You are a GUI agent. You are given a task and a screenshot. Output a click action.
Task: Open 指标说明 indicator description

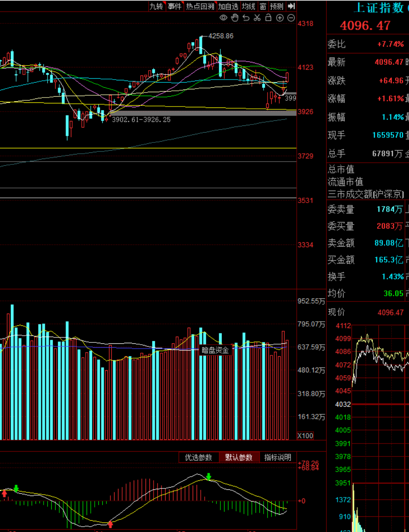pos(278,457)
